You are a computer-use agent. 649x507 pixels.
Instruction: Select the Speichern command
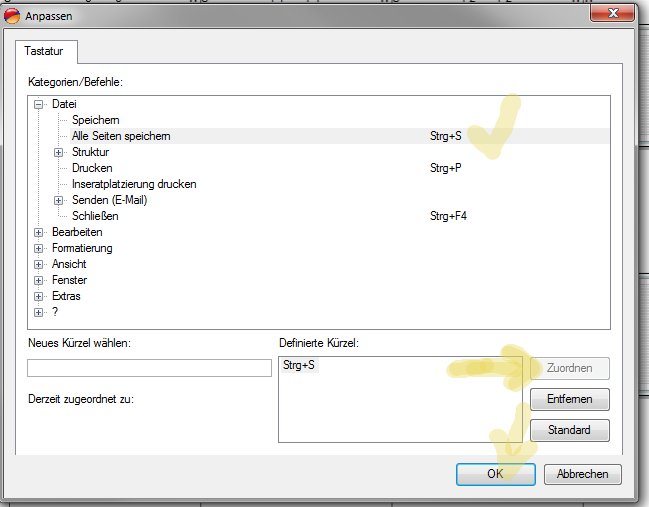point(95,120)
